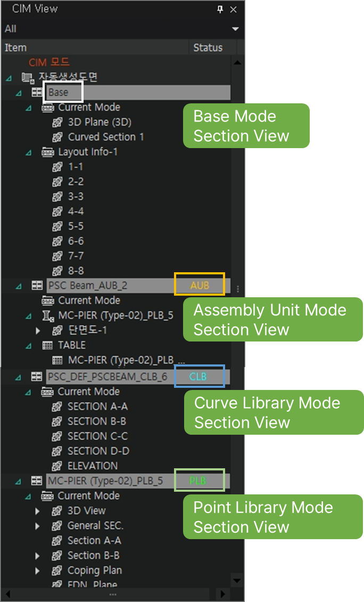Close the CIM View panel
This screenshot has height=602, width=364.
233,10
